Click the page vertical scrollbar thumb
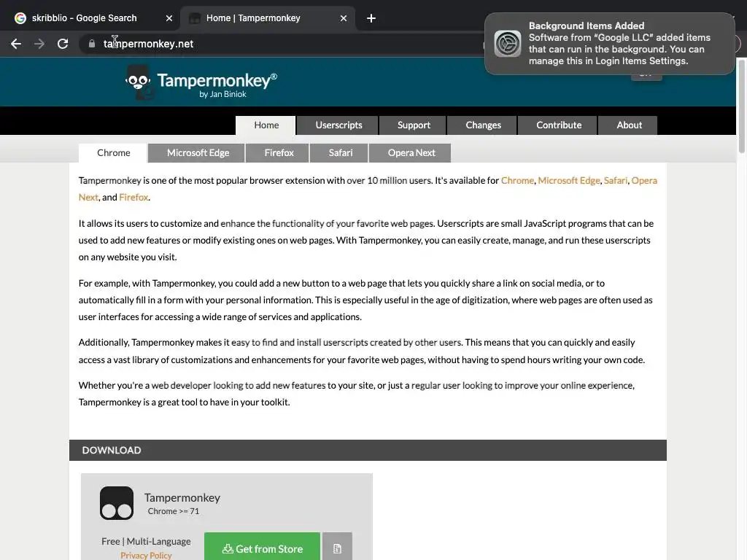 point(741,106)
